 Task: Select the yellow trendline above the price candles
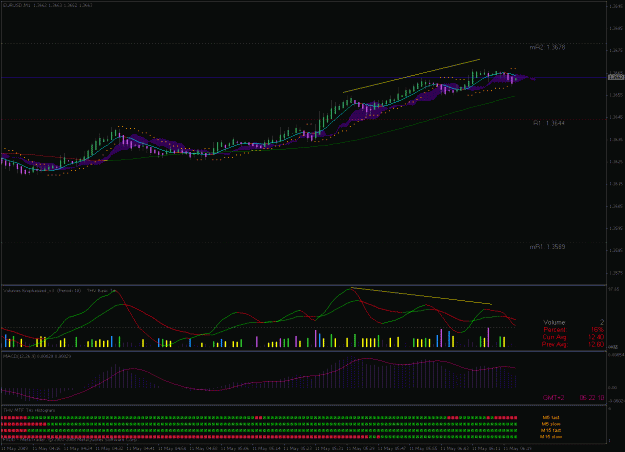tap(411, 76)
